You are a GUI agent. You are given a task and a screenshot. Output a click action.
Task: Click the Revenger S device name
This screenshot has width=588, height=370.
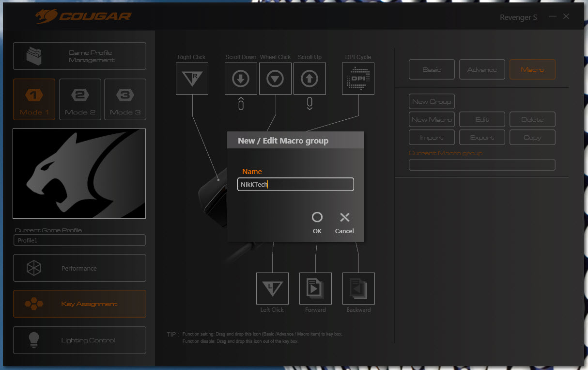(x=518, y=17)
